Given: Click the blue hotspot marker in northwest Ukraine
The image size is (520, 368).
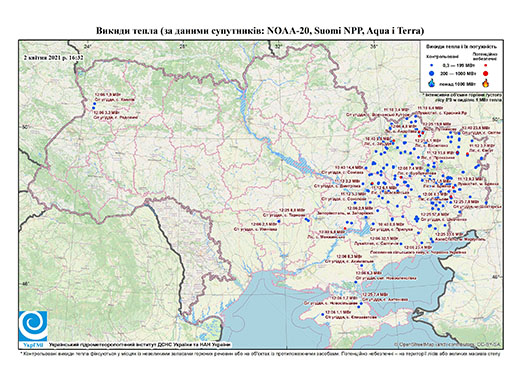Looking at the screenshot, I should pyautogui.click(x=94, y=106).
